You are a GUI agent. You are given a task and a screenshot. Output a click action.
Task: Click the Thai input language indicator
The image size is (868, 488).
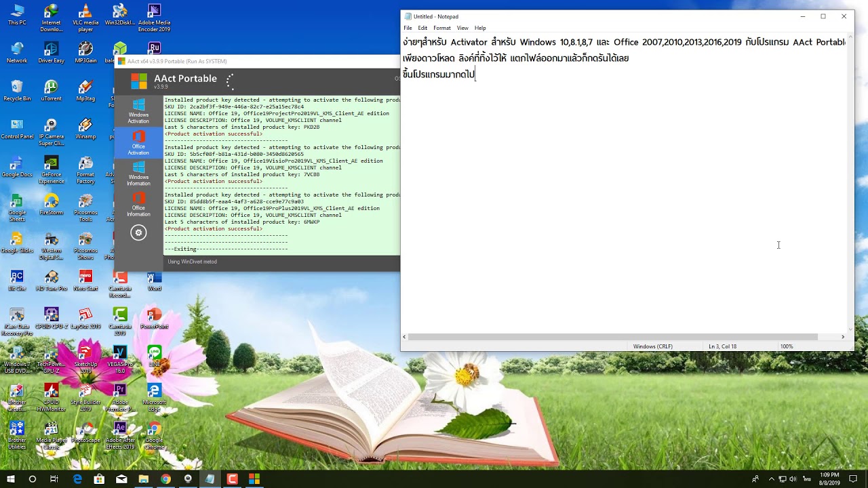click(807, 479)
